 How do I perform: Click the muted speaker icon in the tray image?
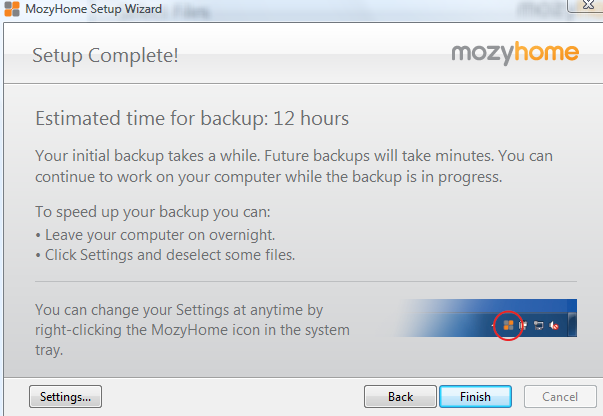point(554,326)
